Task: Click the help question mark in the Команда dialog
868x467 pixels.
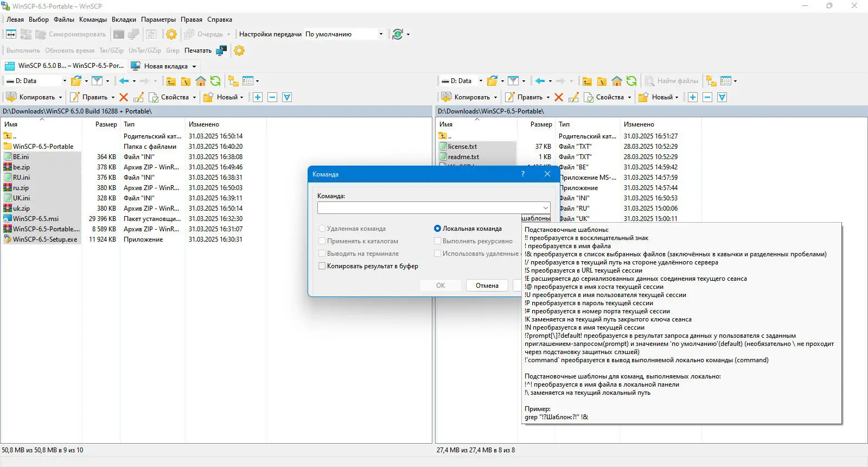Action: tap(523, 174)
